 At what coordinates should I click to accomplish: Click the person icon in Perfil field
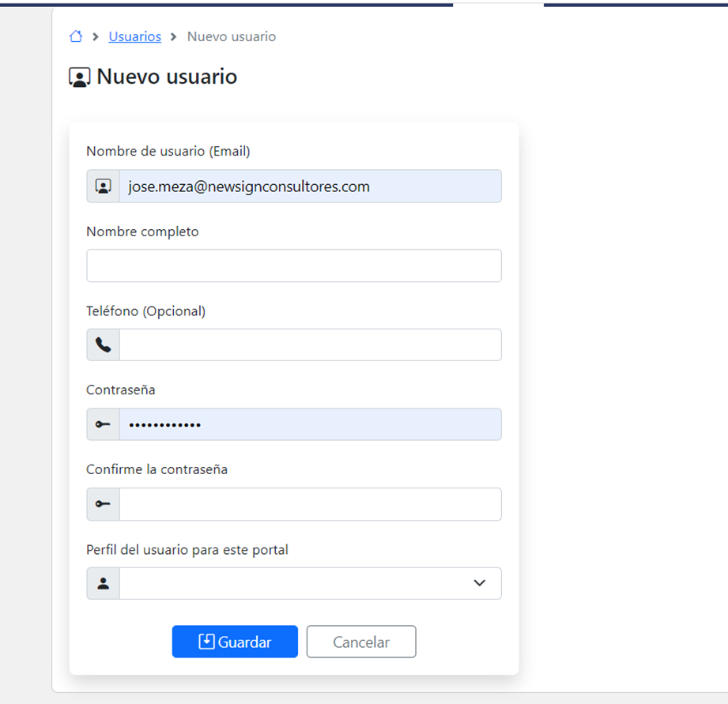point(103,583)
